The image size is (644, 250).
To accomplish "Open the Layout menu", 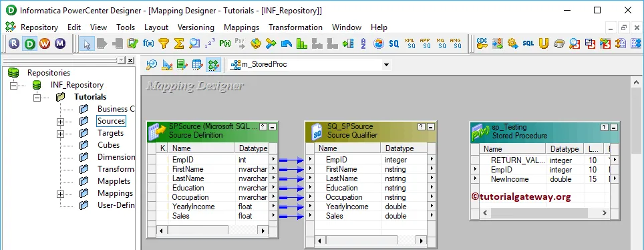I will (156, 27).
